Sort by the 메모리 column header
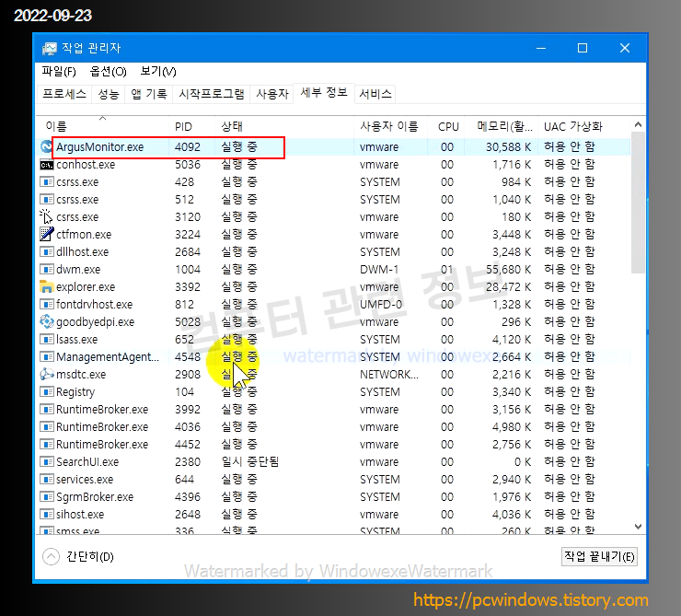Viewport: 681px width, 616px height. [x=502, y=126]
